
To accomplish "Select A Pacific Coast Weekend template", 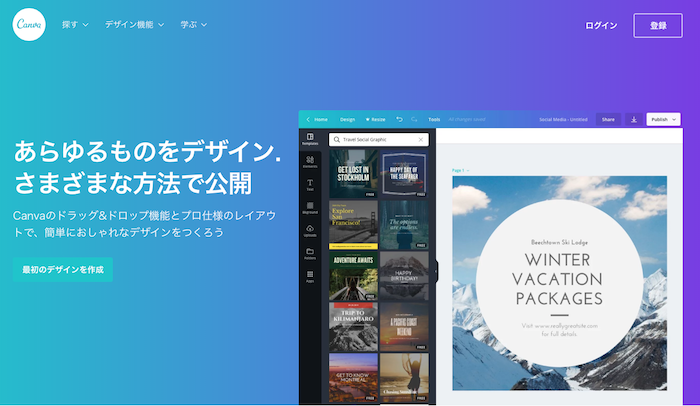I will 404,326.
